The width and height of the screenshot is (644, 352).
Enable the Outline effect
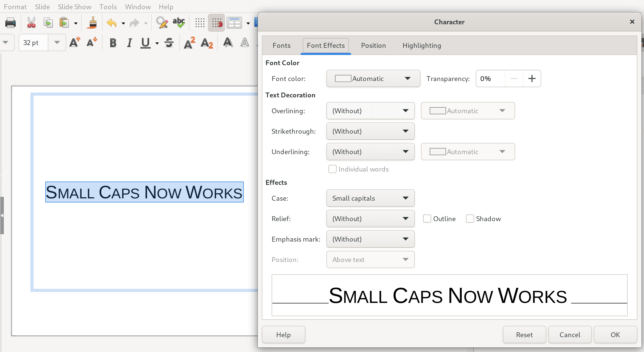[x=427, y=219]
